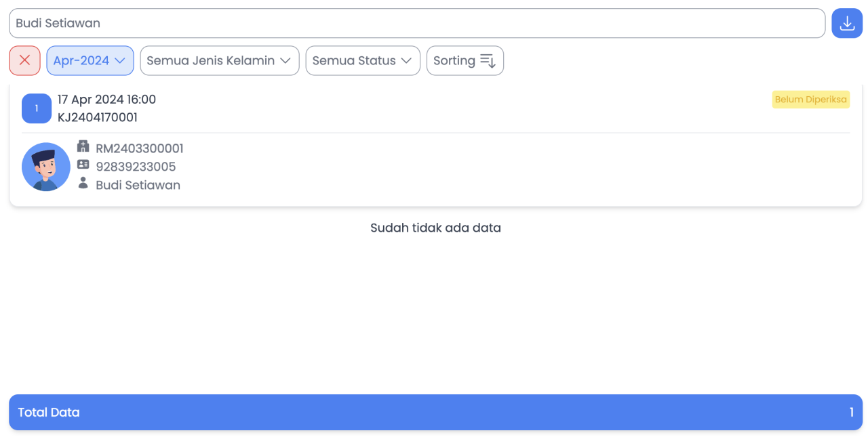Click the hospital medical record icon
Image resolution: width=868 pixels, height=437 pixels.
83,146
